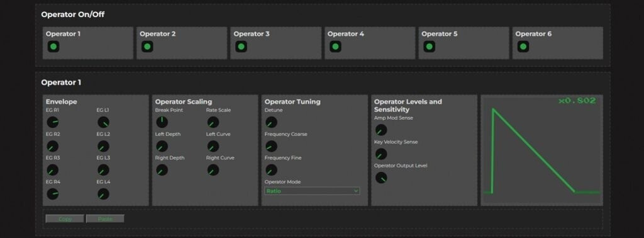Click the Frequency Coarse knob
Viewport: 644px width, 238px height.
[x=271, y=146]
